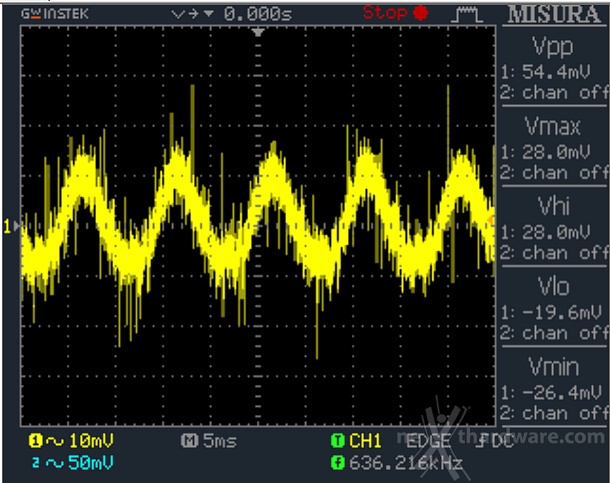Click the peak-detect acquisition mode icon
610x483 pixels.
[x=467, y=14]
